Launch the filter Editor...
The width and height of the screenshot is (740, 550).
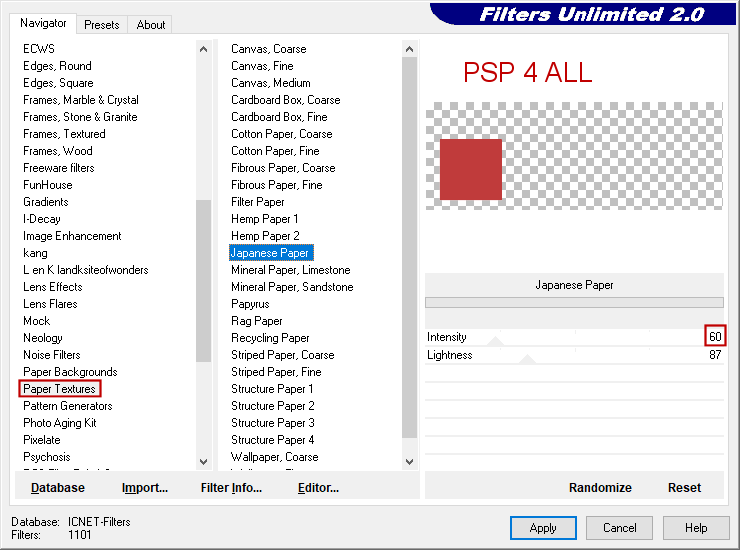[x=318, y=488]
